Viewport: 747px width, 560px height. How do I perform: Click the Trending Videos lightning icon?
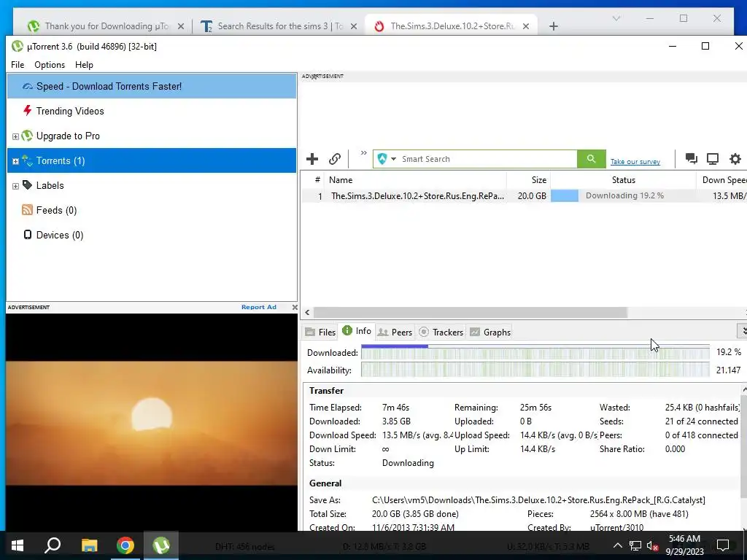pyautogui.click(x=27, y=111)
